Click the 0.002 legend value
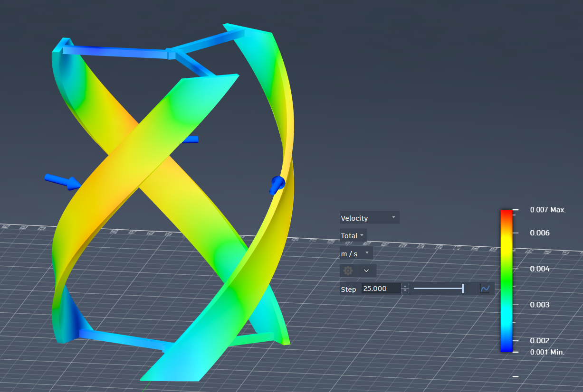 [540, 340]
